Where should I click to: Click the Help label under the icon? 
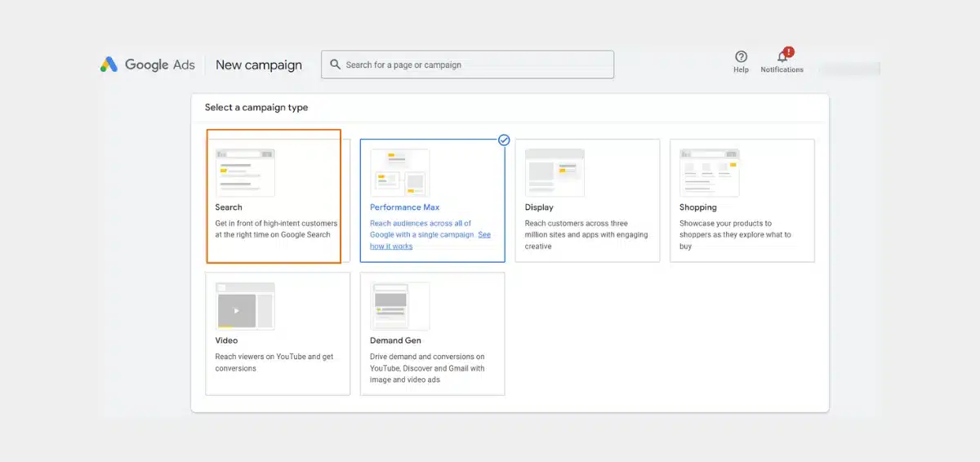pyautogui.click(x=741, y=70)
